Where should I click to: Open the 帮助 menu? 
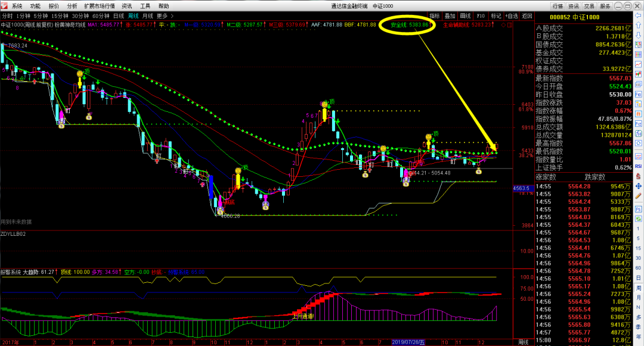pyautogui.click(x=163, y=6)
